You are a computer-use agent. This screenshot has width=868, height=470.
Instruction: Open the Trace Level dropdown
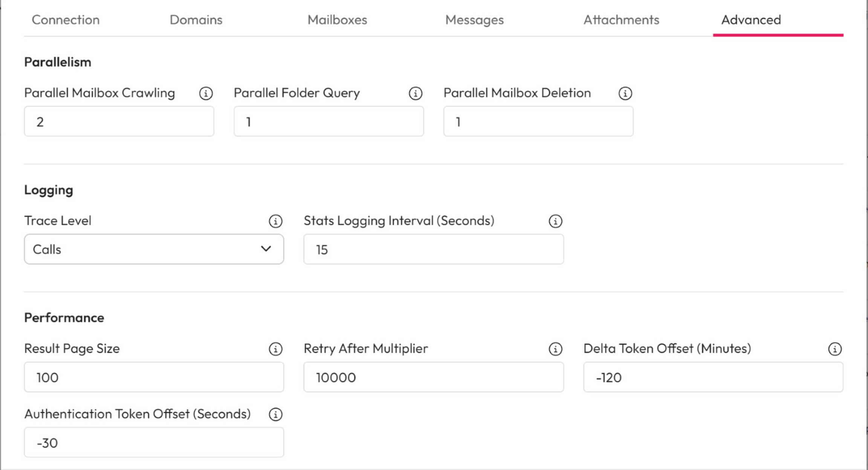coord(154,249)
